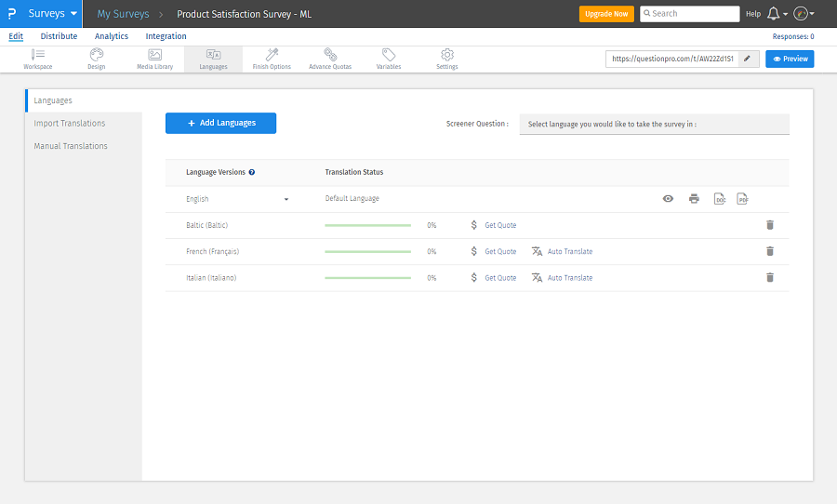The image size is (837, 504).
Task: Switch to the Distribute tab
Action: [x=59, y=36]
